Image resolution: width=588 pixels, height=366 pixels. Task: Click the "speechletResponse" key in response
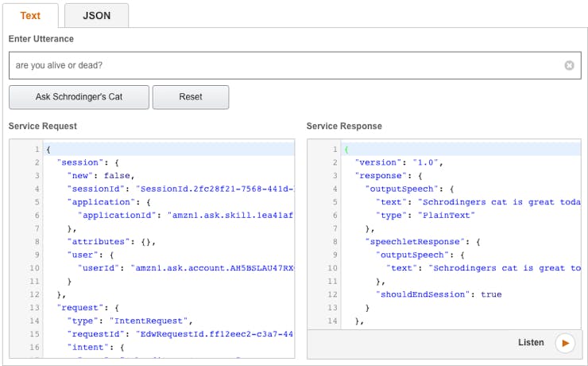pyautogui.click(x=415, y=242)
